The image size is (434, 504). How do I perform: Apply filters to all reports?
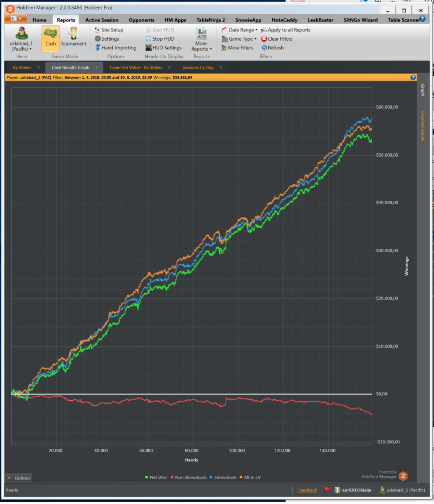[x=286, y=30]
